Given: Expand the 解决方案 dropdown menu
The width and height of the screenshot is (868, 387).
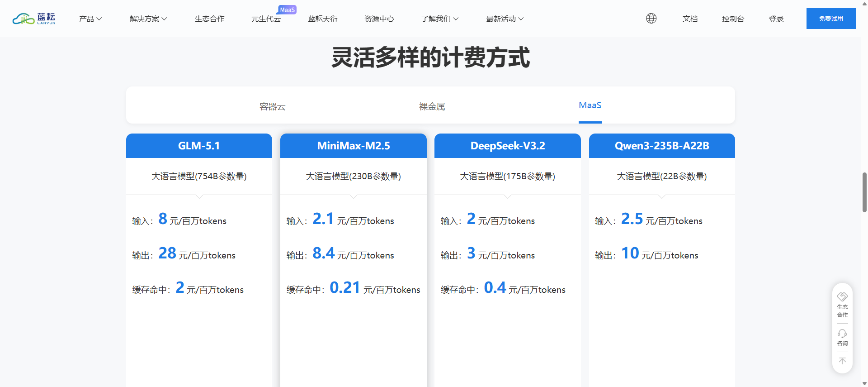Looking at the screenshot, I should 148,19.
